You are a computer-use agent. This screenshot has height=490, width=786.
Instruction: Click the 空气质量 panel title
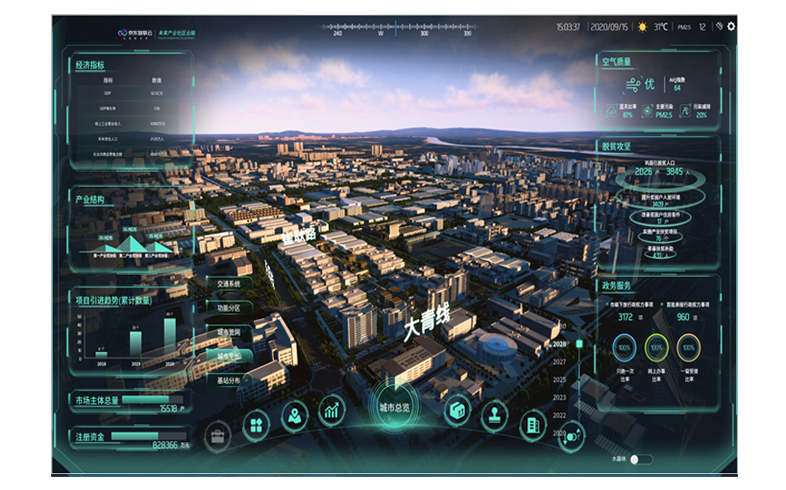pos(617,62)
